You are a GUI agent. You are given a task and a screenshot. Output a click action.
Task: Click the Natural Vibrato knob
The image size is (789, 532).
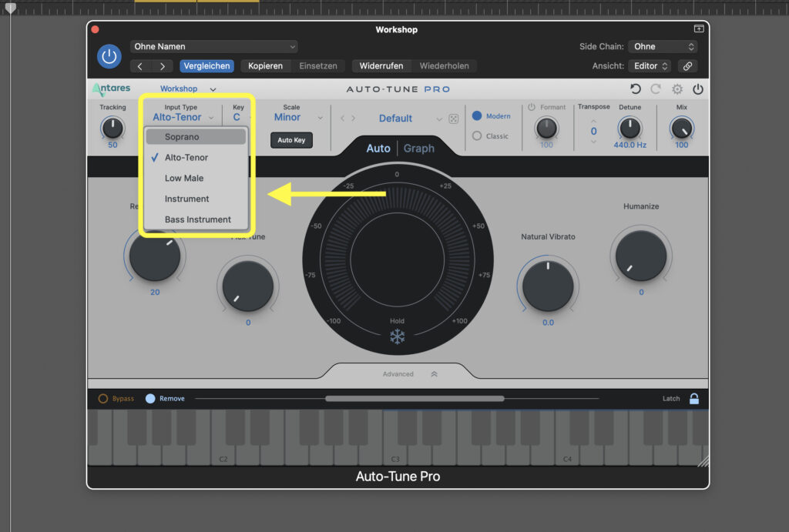click(x=548, y=286)
